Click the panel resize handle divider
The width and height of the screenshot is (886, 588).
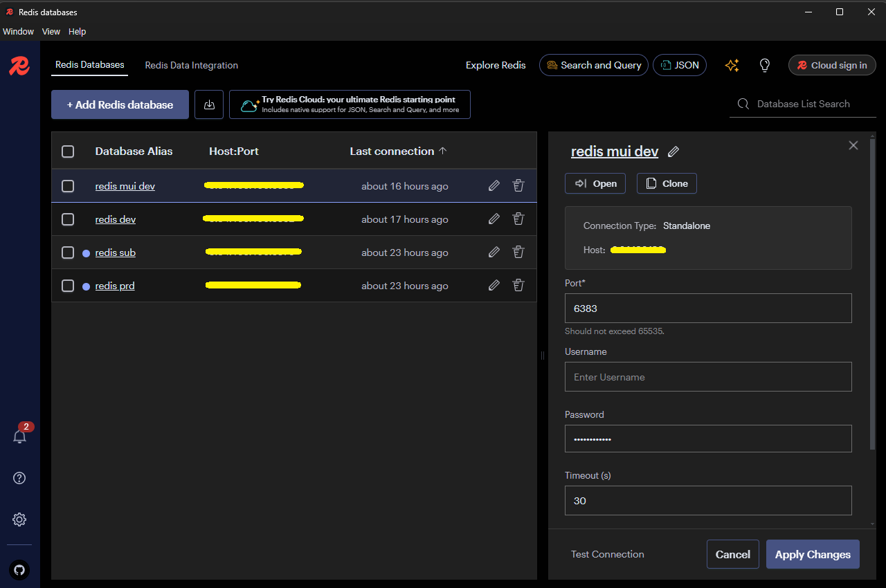pyautogui.click(x=543, y=355)
